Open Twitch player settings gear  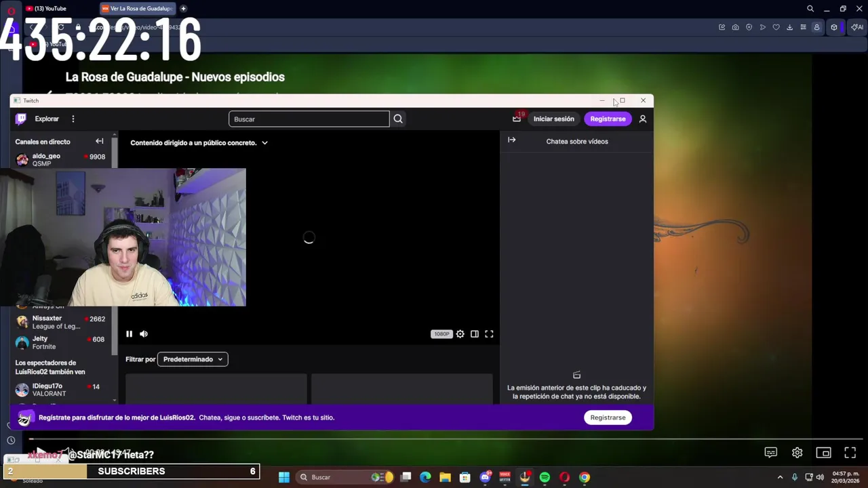(x=460, y=333)
